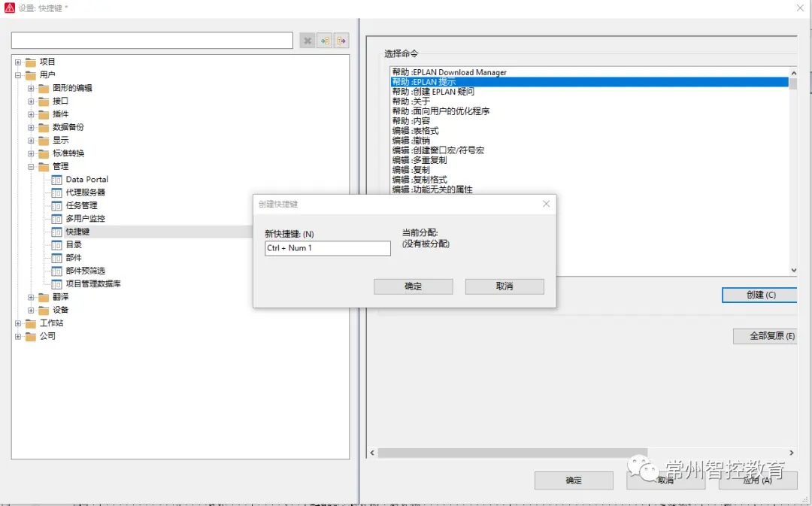Select the 任务管理 page icon
The height and width of the screenshot is (506, 812).
tap(56, 205)
